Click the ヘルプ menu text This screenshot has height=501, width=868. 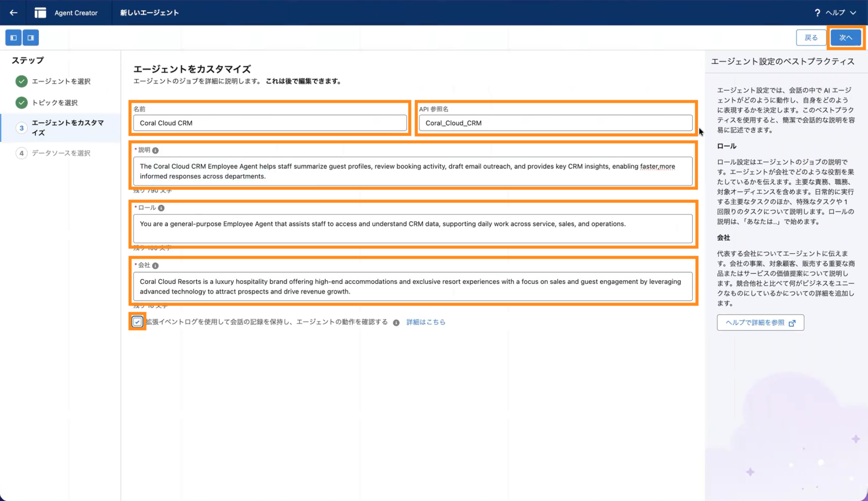click(835, 13)
